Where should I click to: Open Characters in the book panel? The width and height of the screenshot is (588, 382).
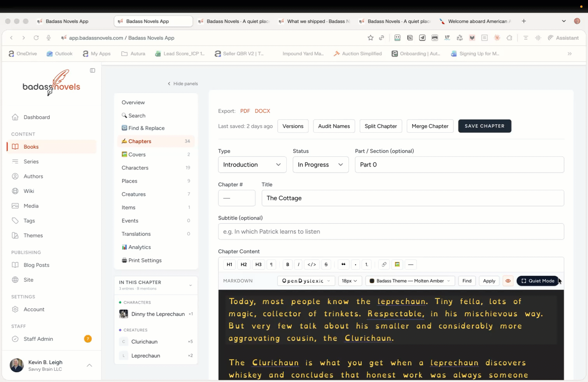135,168
